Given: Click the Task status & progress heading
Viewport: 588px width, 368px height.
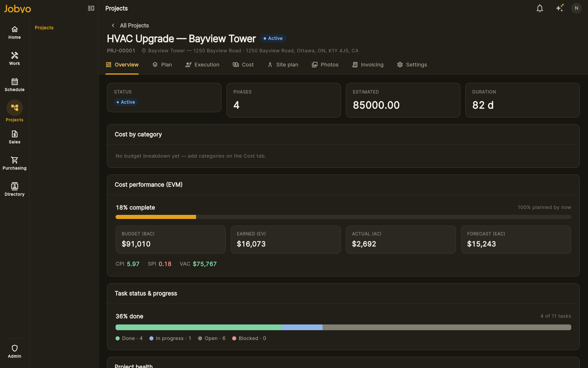Looking at the screenshot, I should tap(146, 294).
